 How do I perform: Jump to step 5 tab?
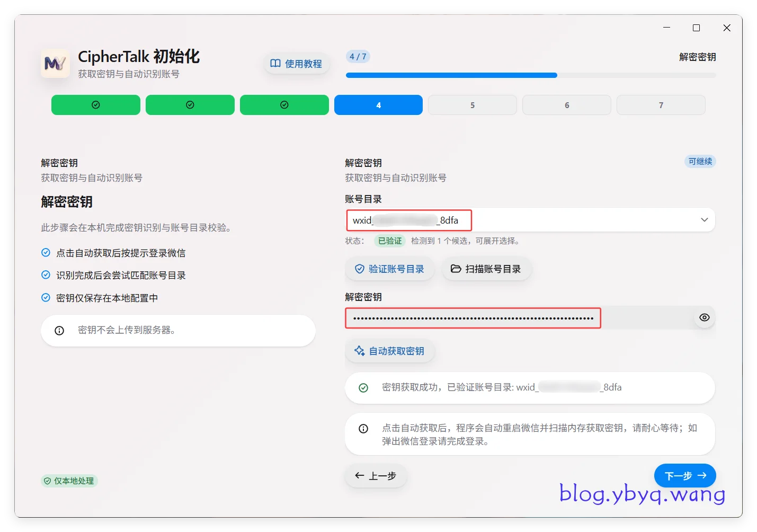coord(473,105)
